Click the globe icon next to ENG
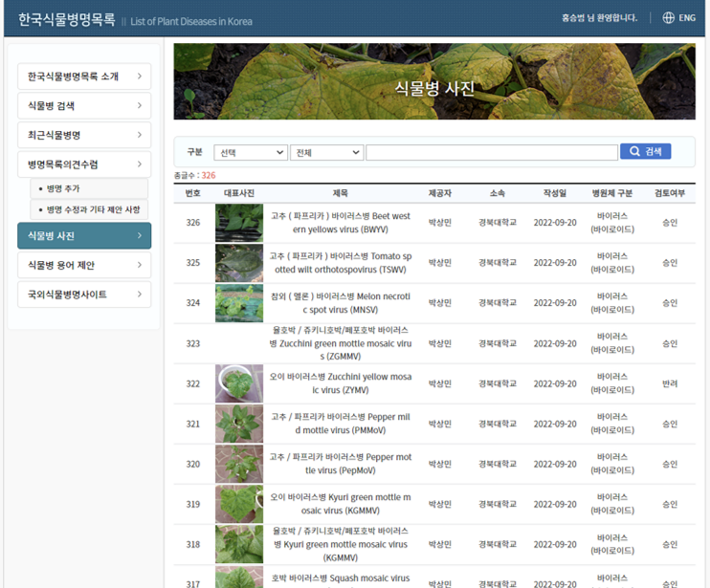The height and width of the screenshot is (588, 710). (668, 17)
